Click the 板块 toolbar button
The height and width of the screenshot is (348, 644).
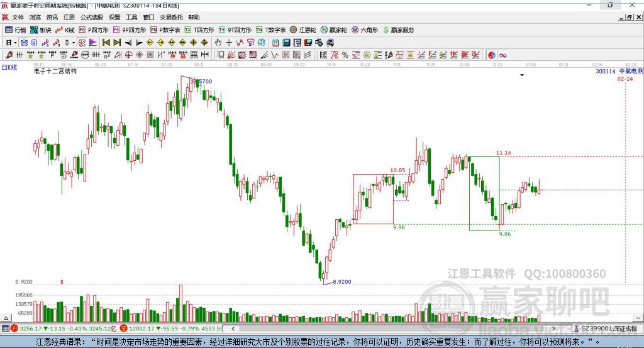click(40, 30)
